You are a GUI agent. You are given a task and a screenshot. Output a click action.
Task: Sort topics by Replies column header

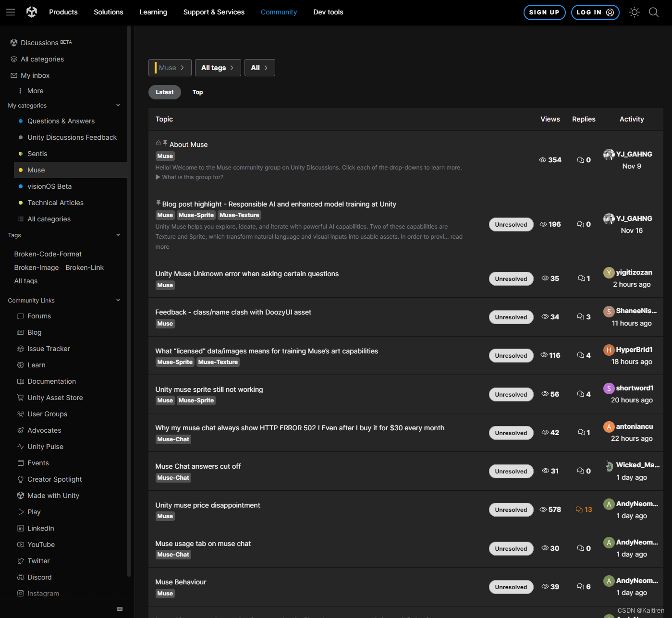coord(584,119)
